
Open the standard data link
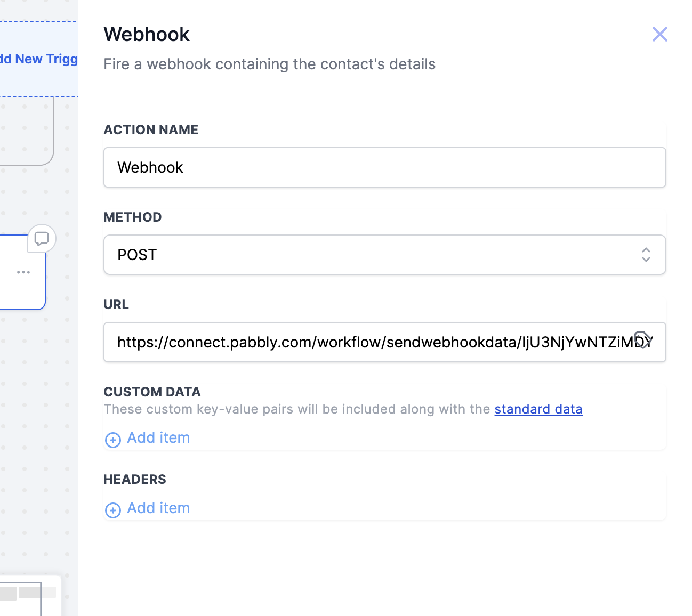[538, 409]
